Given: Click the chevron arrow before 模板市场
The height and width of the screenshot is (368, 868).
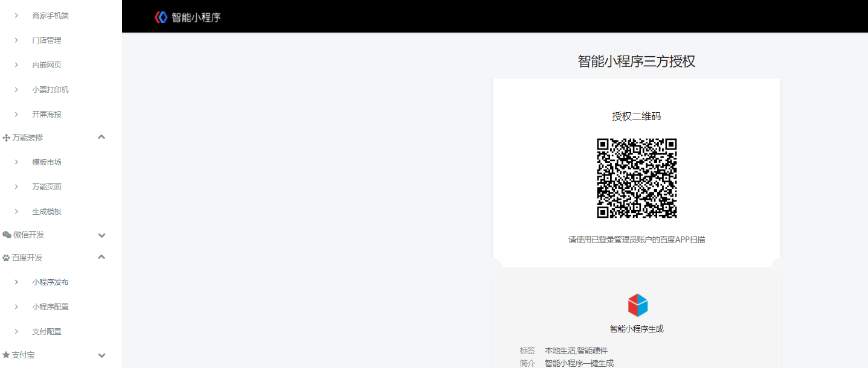Looking at the screenshot, I should [16, 162].
